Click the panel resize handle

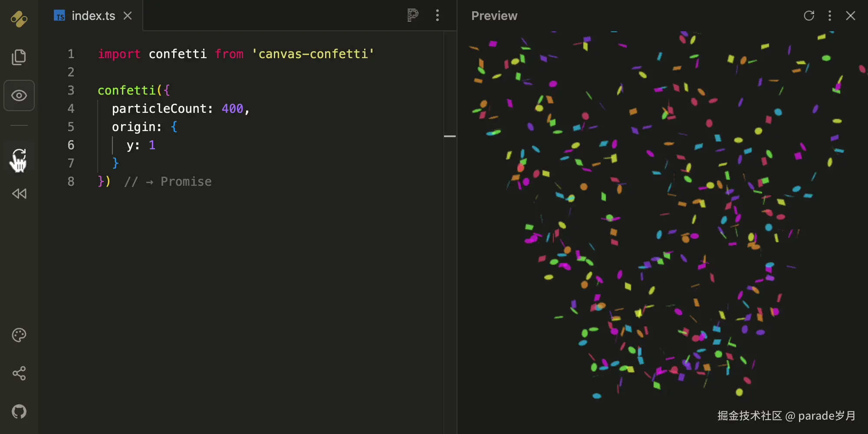point(450,136)
